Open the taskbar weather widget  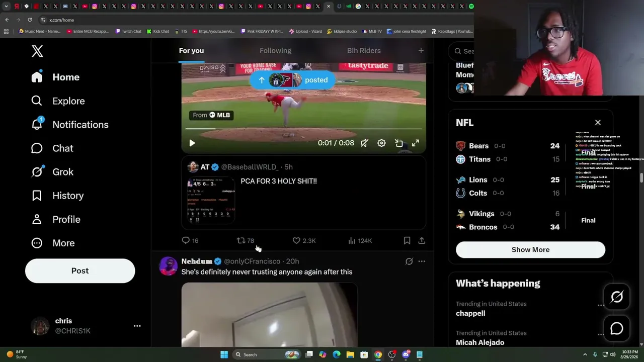pos(17,354)
